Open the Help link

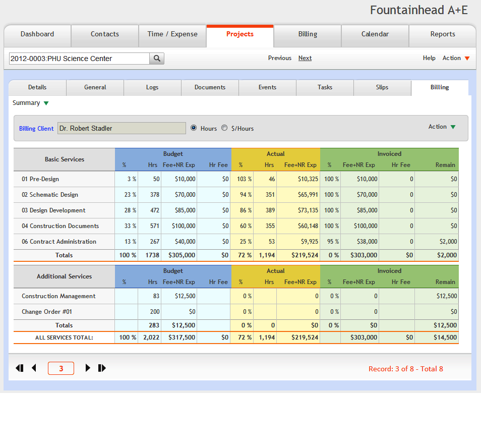429,58
